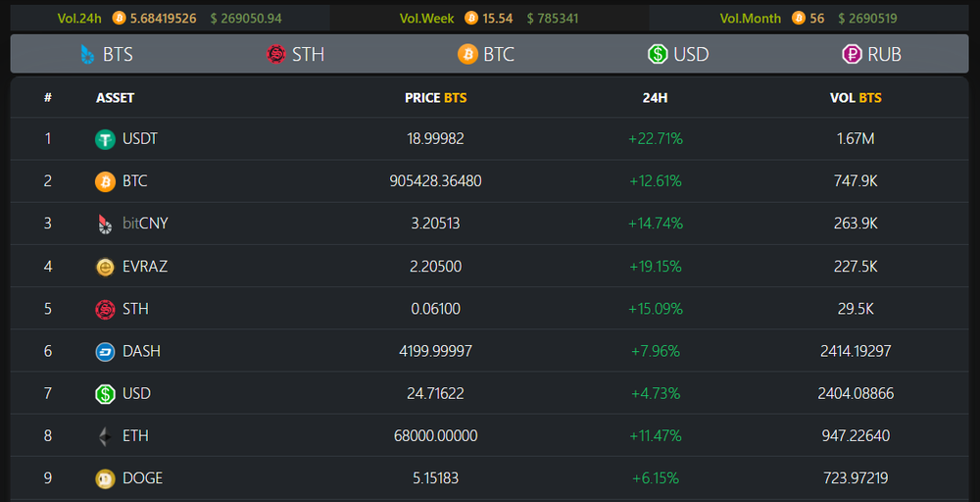Click the bitCNY price 3.20513
The width and height of the screenshot is (980, 502).
click(x=436, y=224)
